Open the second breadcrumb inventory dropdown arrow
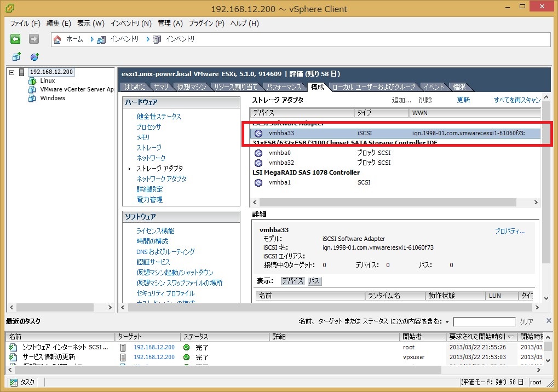Screen dimensions: 558x392 pyautogui.click(x=148, y=39)
